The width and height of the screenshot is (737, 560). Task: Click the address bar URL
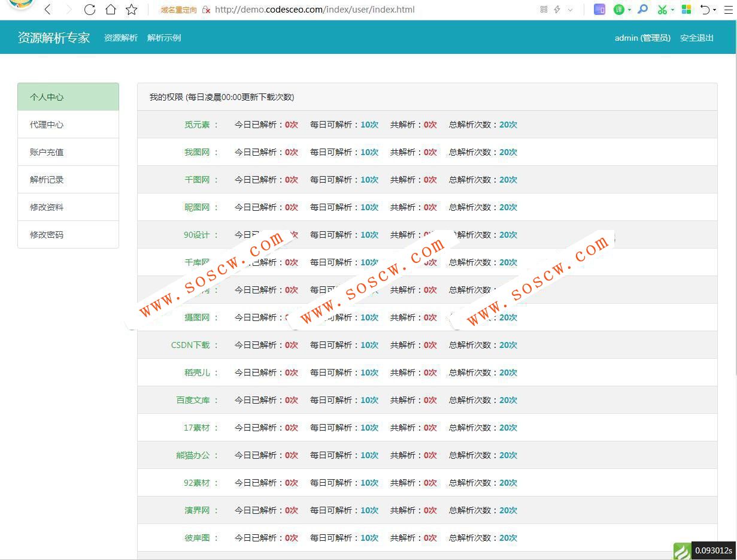(314, 10)
